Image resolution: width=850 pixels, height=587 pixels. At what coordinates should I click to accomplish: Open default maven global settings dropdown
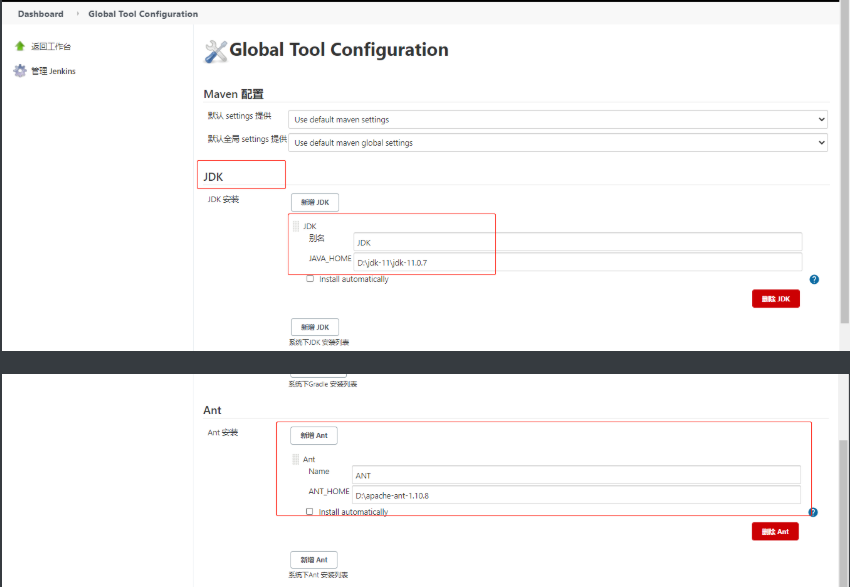(558, 143)
